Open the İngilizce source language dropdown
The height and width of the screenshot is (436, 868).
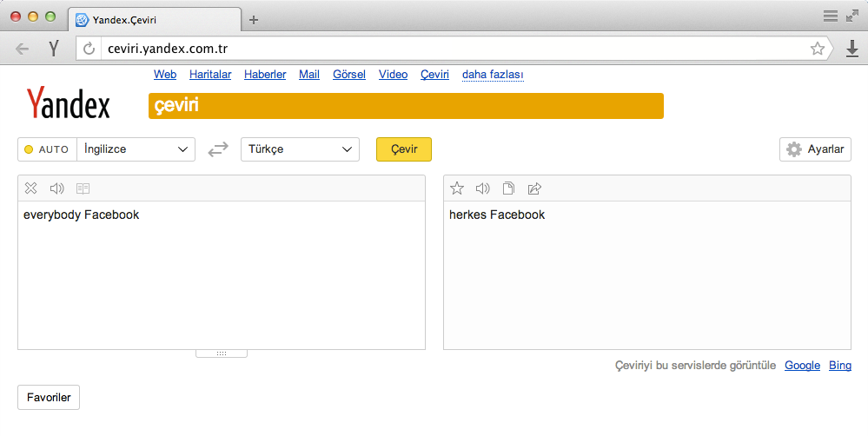tap(136, 149)
